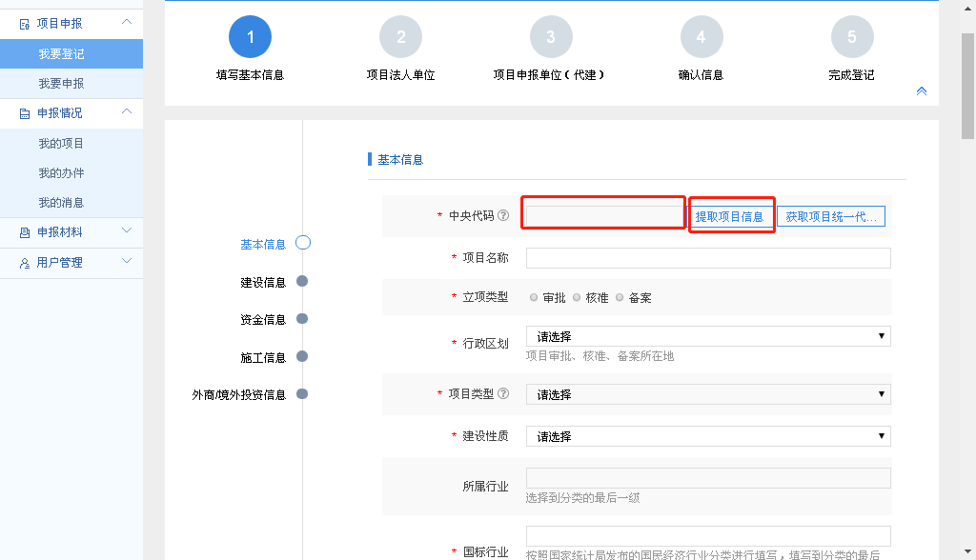The height and width of the screenshot is (560, 976).
Task: Open the 项目类型 dropdown
Action: (x=707, y=394)
